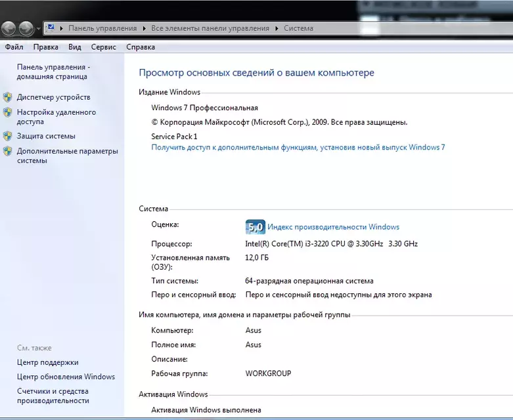
Task: Click the 64-разрядная операционная система value
Action: coord(309,281)
